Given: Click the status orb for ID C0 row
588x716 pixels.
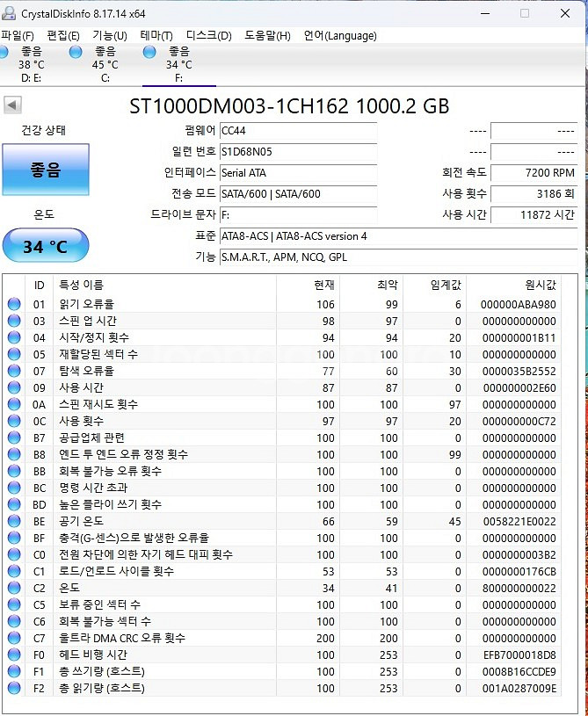Looking at the screenshot, I should click(14, 554).
